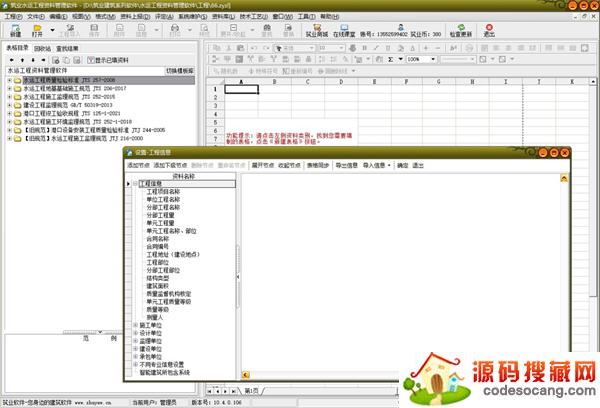Click 展开节点 in the dialog toolbar
The image size is (600, 408).
pos(263,165)
